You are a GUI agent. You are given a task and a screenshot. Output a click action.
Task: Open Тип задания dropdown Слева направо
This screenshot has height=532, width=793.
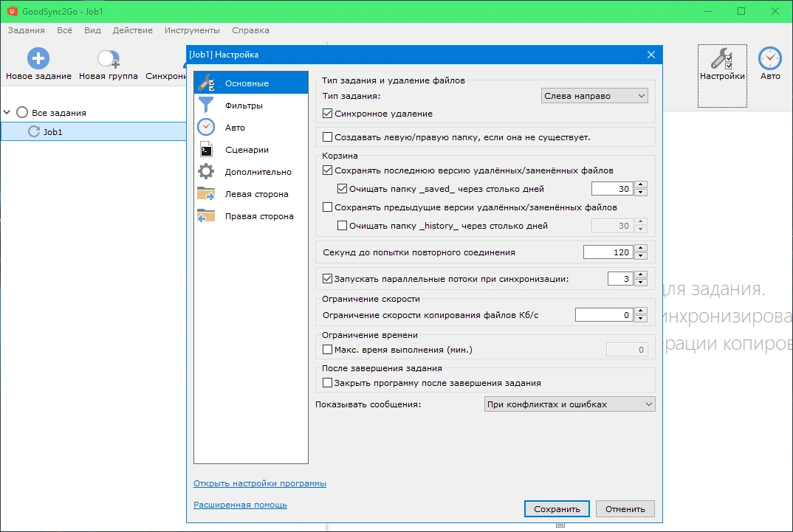coord(594,96)
